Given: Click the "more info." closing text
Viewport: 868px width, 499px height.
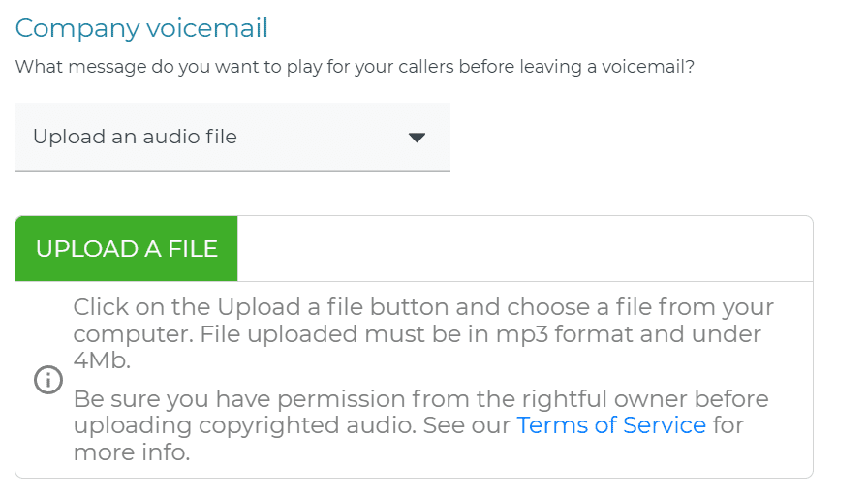Looking at the screenshot, I should [x=132, y=452].
